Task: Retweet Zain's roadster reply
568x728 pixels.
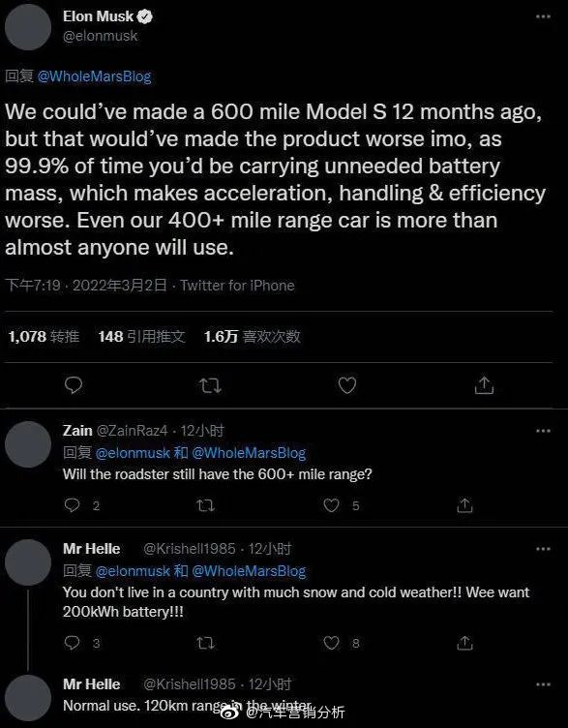Action: pos(205,505)
